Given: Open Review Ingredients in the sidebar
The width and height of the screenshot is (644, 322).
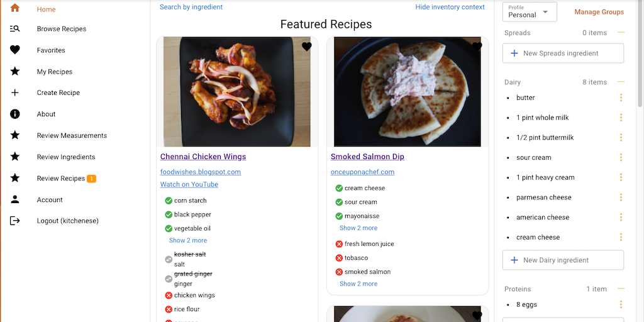Looking at the screenshot, I should coord(66,157).
